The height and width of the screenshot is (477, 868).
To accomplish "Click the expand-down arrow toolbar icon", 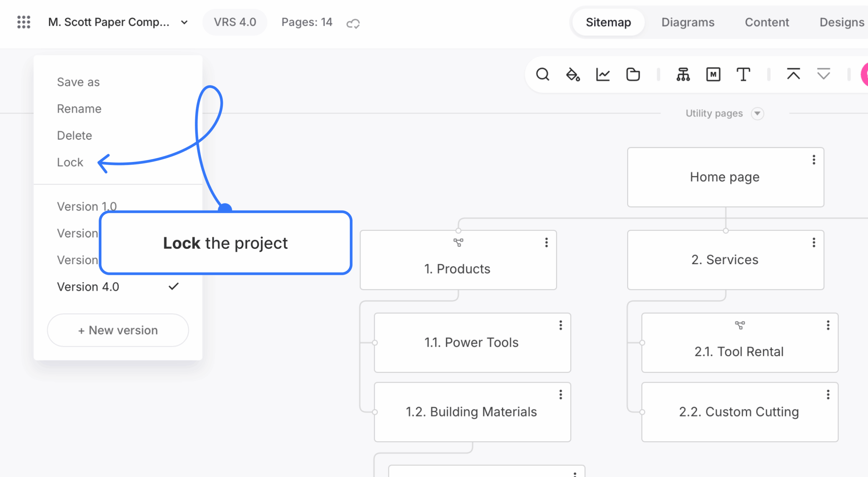I will click(824, 74).
